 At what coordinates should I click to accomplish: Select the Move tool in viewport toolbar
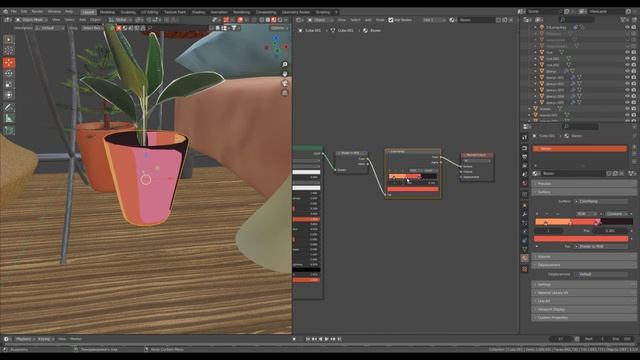(9, 62)
